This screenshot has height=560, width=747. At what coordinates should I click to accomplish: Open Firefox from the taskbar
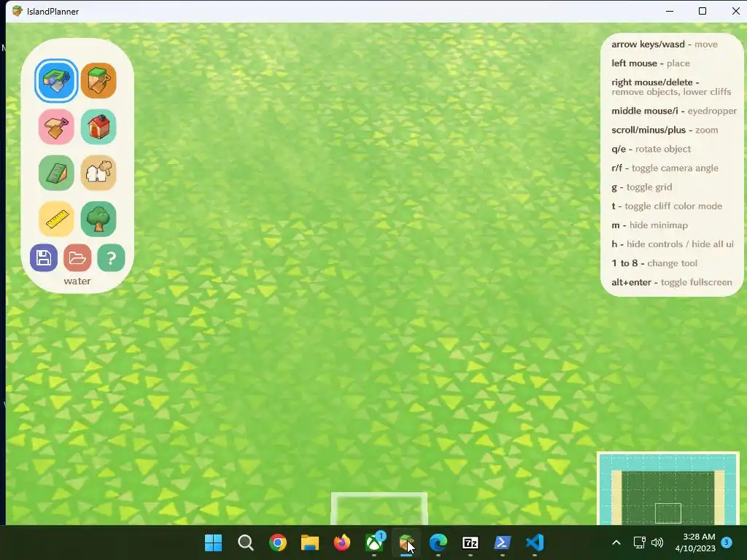[342, 542]
